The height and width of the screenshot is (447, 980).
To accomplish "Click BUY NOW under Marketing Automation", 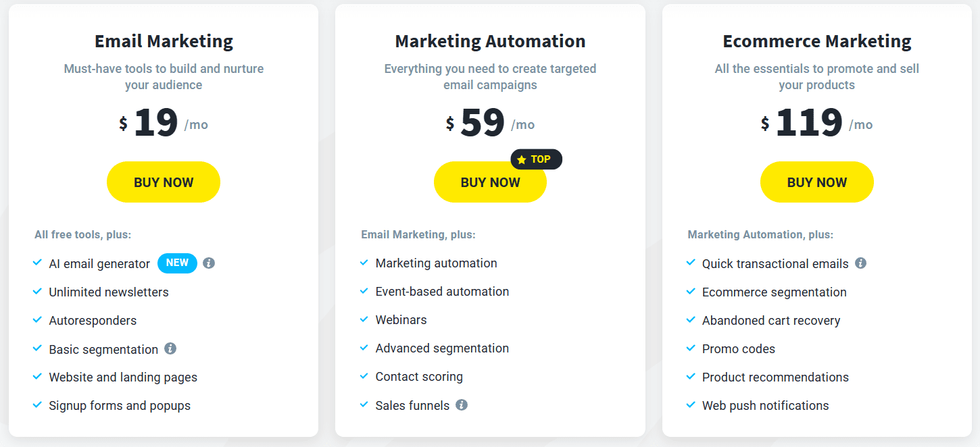I will (490, 182).
